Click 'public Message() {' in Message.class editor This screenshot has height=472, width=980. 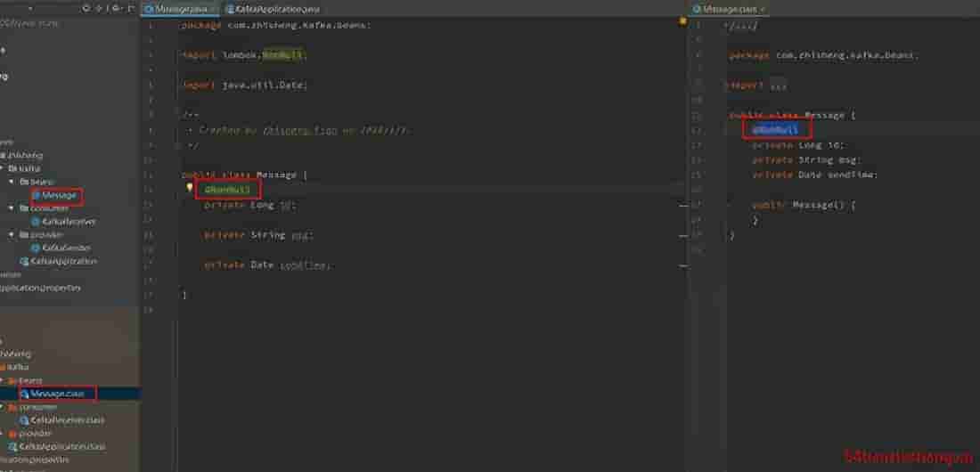[804, 205]
